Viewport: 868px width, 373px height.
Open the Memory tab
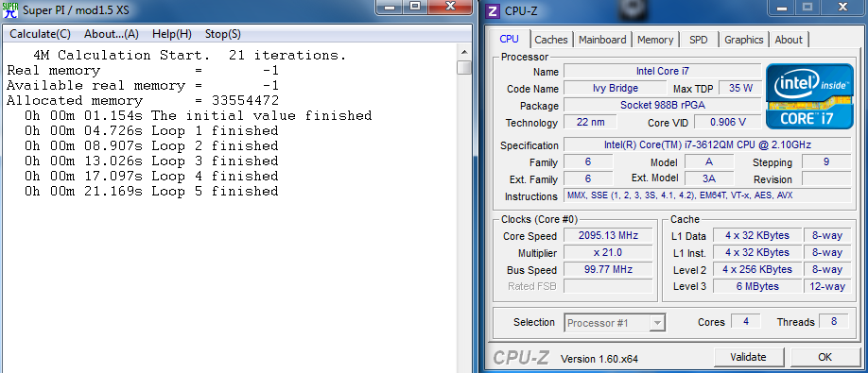pos(655,40)
